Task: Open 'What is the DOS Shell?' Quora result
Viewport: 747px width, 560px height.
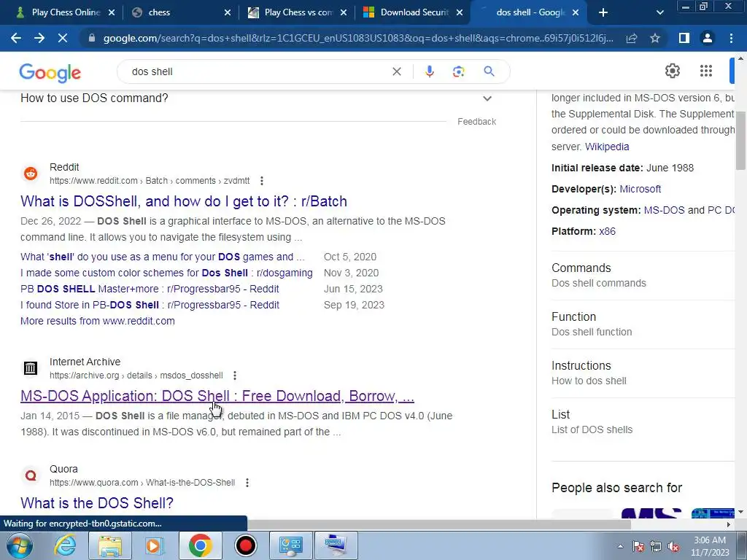Action: click(x=97, y=503)
